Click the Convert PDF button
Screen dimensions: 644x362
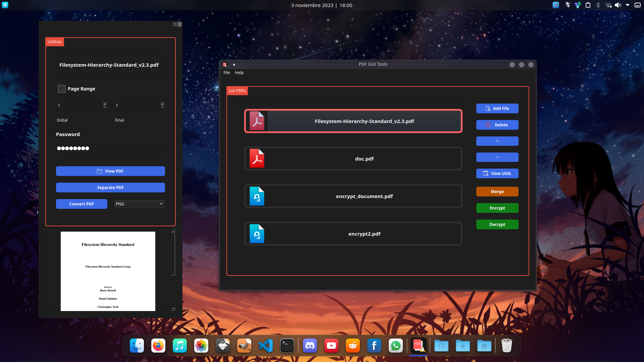[82, 204]
